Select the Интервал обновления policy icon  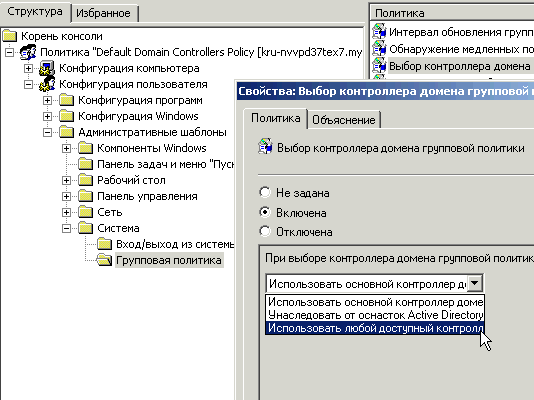379,32
